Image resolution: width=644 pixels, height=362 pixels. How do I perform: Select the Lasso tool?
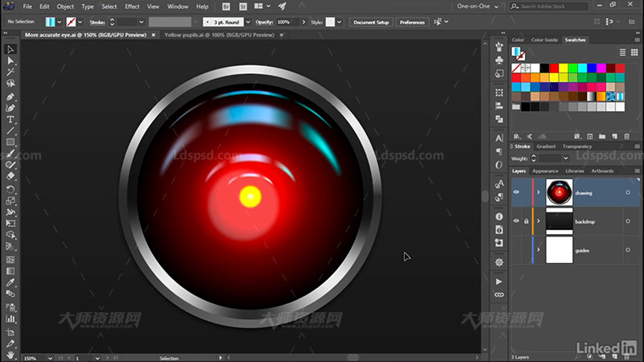10,84
